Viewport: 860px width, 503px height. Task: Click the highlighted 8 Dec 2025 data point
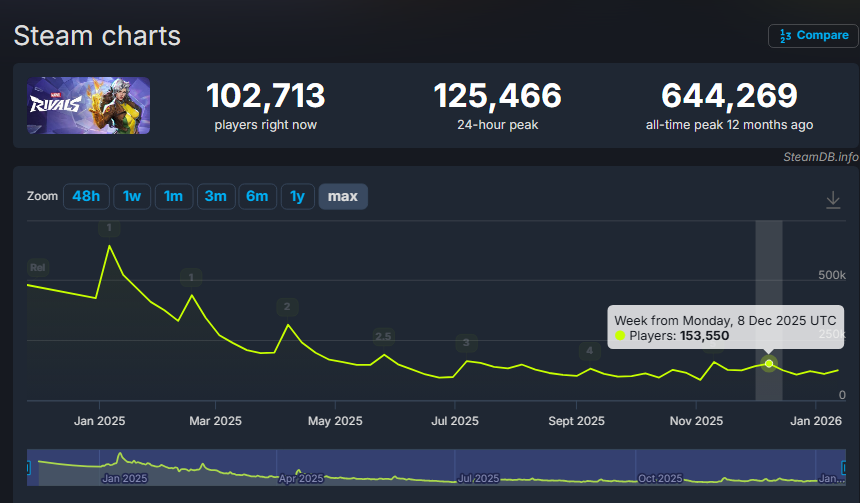point(769,364)
